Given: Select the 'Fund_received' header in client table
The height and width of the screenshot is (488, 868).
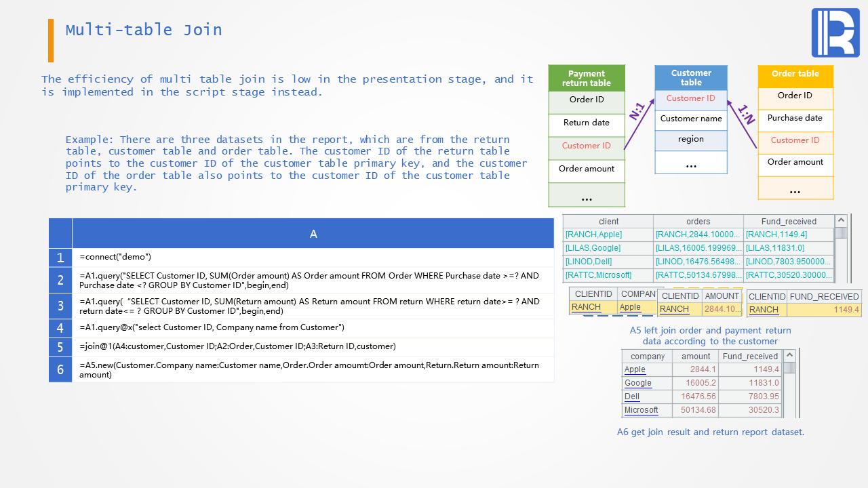Looking at the screenshot, I should coord(789,222).
